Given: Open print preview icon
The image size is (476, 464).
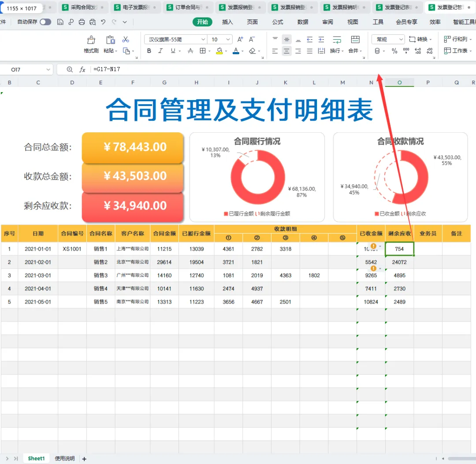Looking at the screenshot, I should click(93, 22).
